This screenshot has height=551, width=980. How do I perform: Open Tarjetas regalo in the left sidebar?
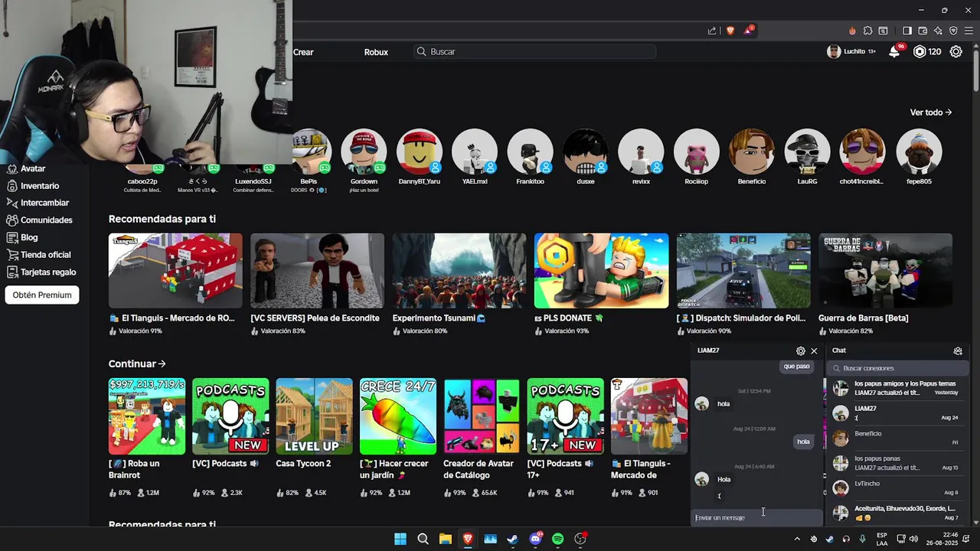(x=41, y=272)
